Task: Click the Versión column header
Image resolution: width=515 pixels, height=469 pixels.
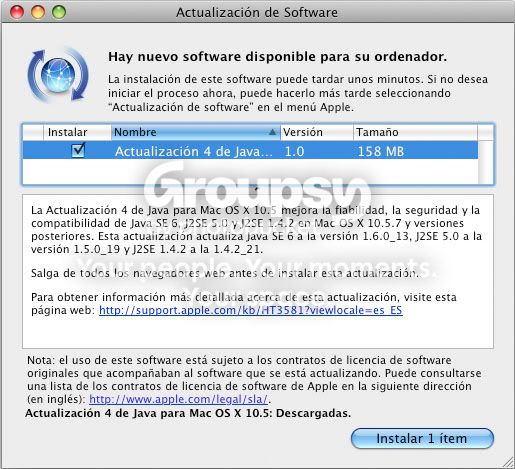Action: point(317,132)
